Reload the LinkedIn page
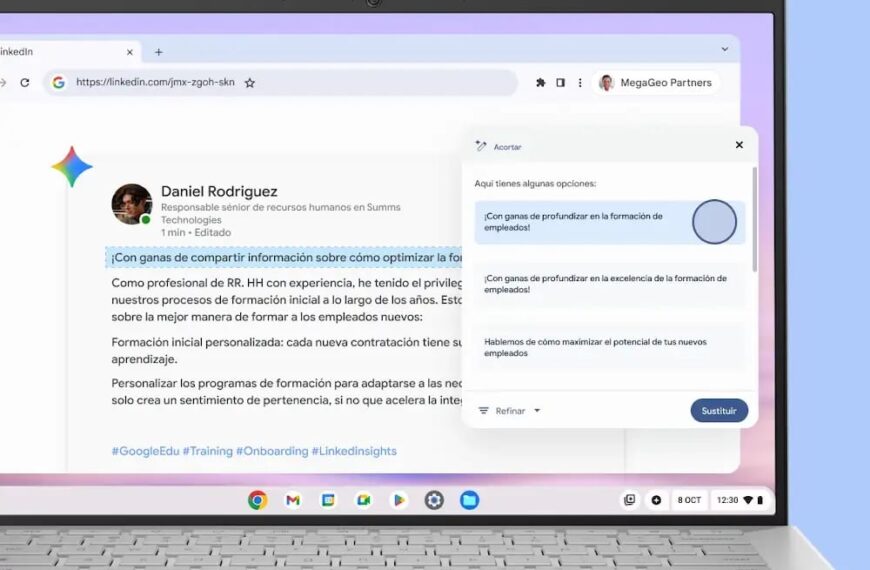The height and width of the screenshot is (570, 870). tap(25, 83)
